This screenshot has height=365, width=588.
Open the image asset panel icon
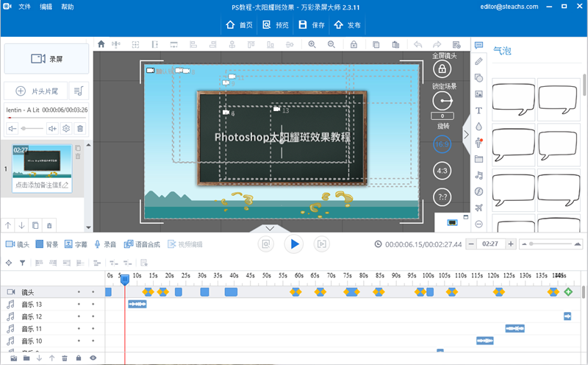478,93
